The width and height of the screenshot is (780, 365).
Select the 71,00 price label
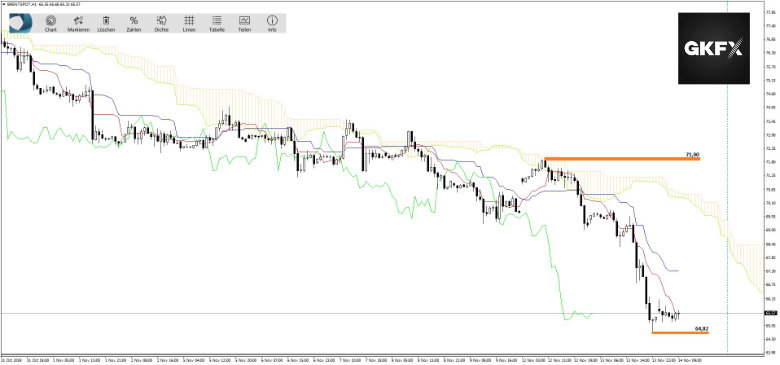(x=692, y=155)
